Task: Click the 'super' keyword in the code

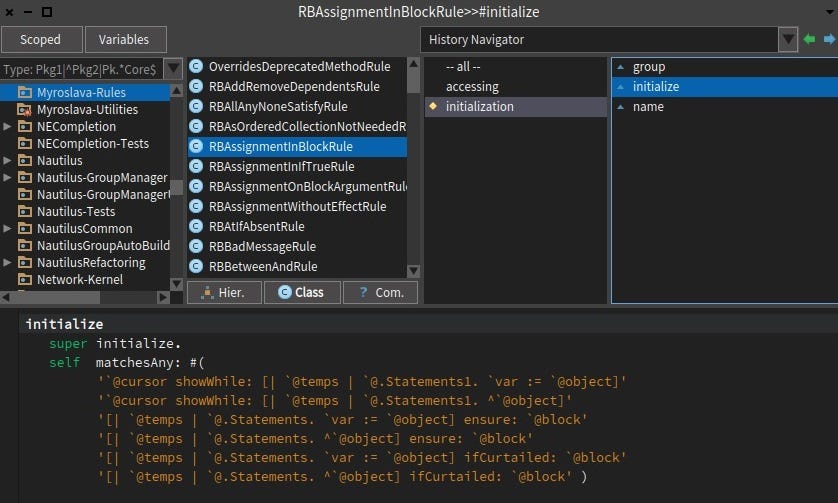Action: coord(68,343)
